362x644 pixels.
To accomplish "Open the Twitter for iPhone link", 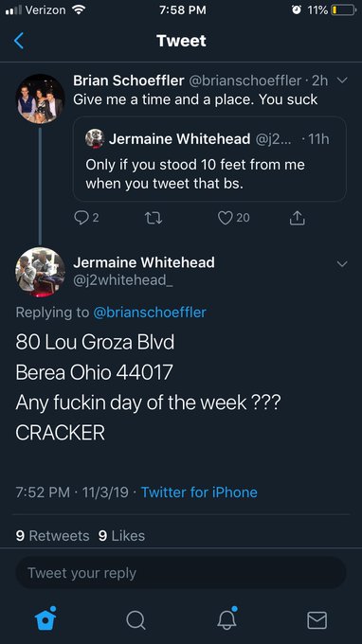I will (x=199, y=492).
